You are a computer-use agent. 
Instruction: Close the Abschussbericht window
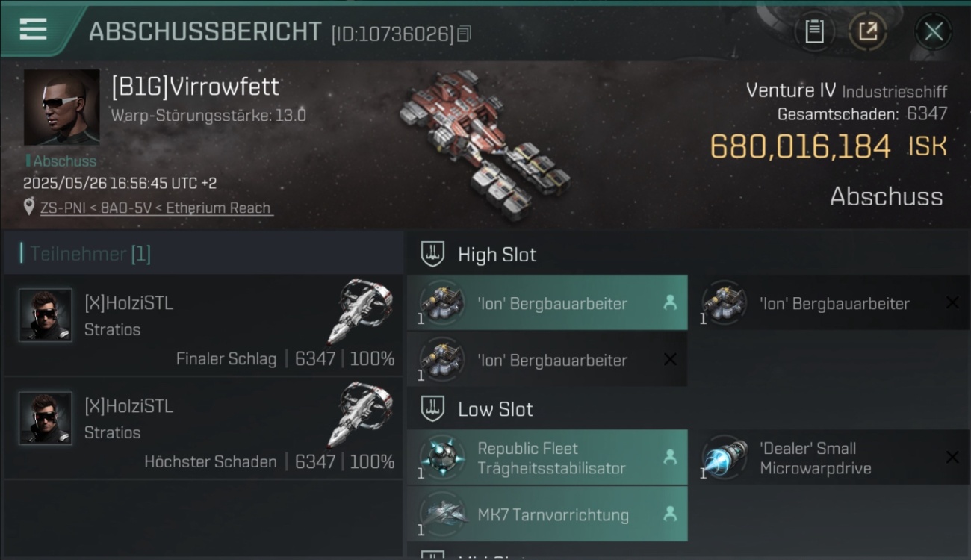coord(933,31)
